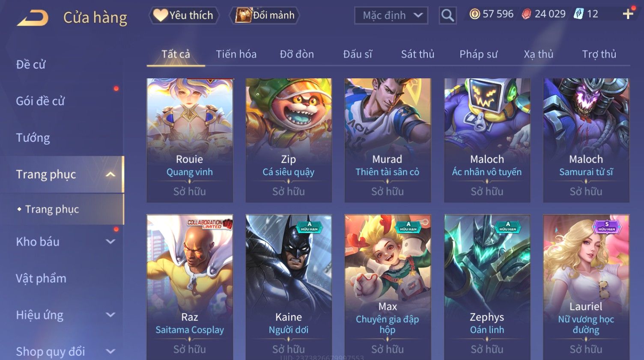Open the Lauriel Nữ vương học đường card

[x=586, y=287]
